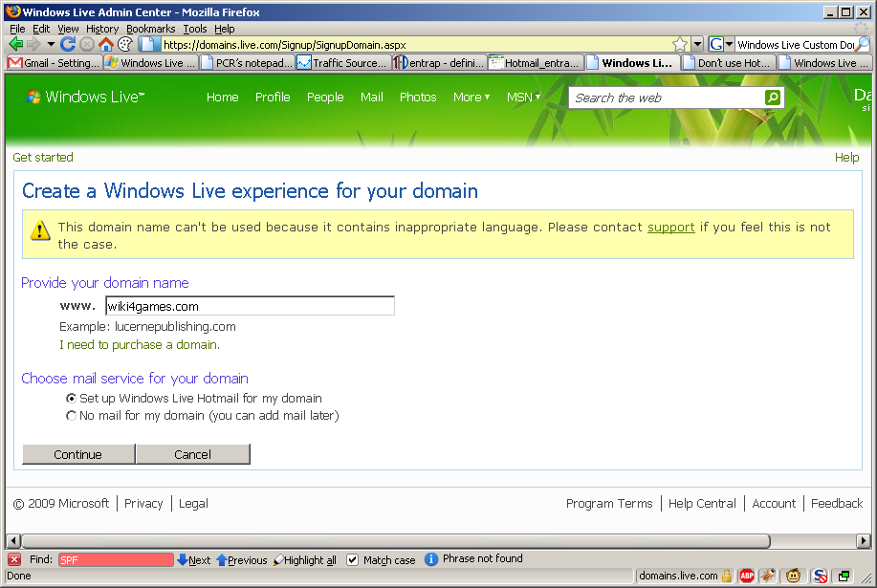Go to People in Windows Live nav

[325, 98]
